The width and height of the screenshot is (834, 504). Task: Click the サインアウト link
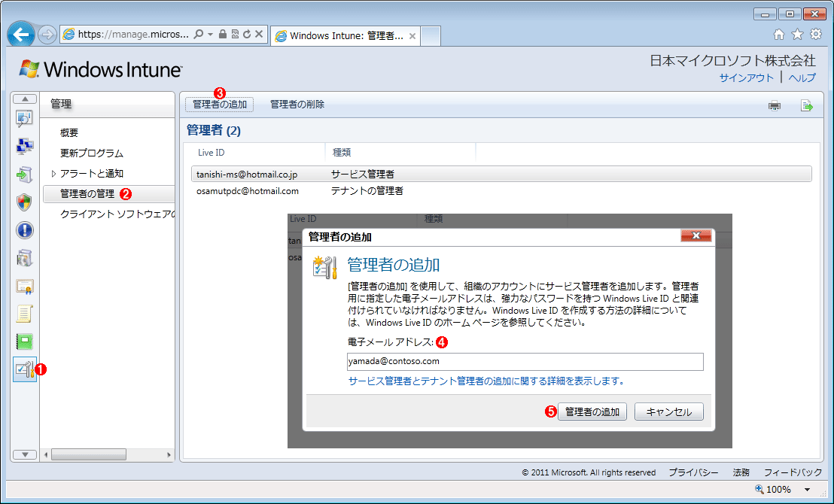tap(746, 77)
